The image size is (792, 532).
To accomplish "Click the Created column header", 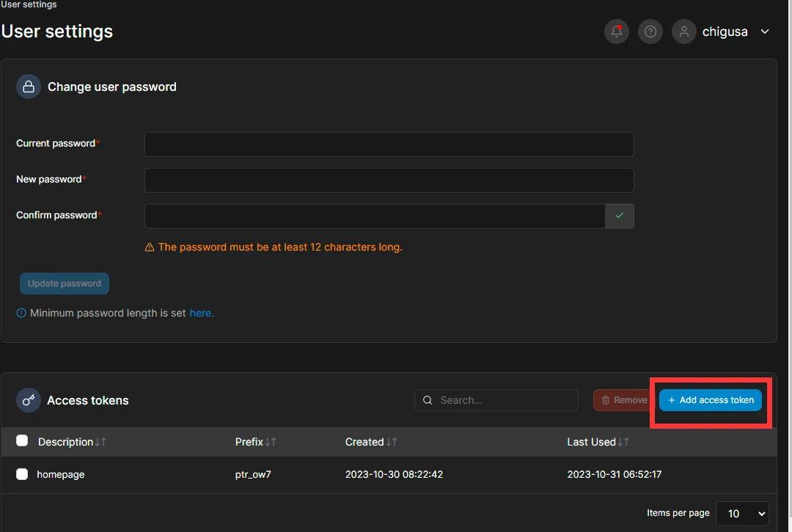I will pyautogui.click(x=364, y=442).
